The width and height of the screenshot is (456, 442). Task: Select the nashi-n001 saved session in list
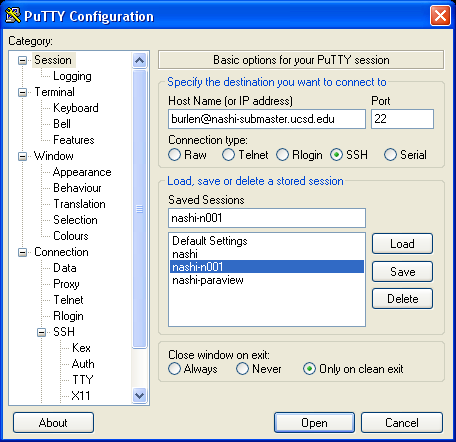click(x=267, y=267)
